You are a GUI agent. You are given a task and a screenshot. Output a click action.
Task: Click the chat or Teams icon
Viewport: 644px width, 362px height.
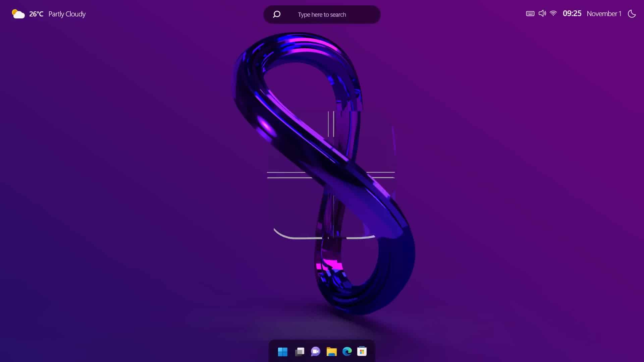(315, 351)
